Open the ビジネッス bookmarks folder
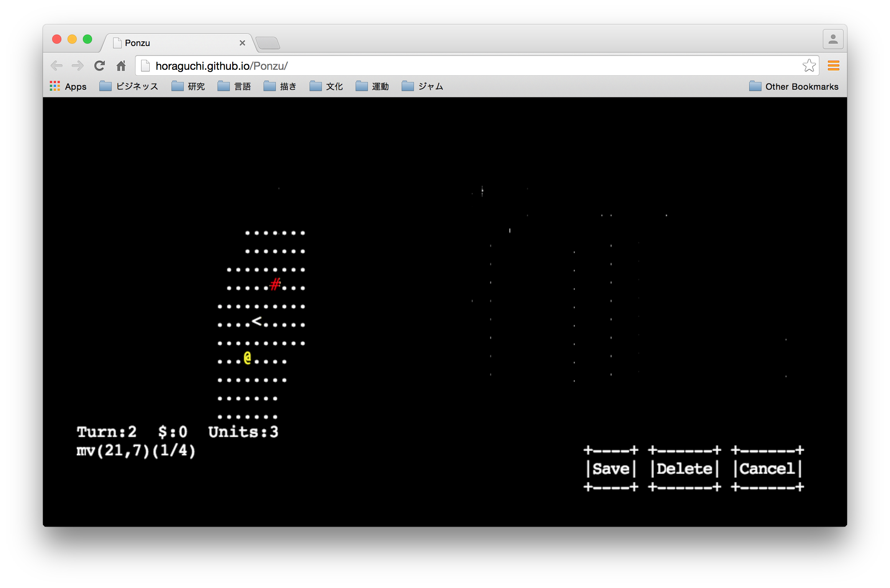 pyautogui.click(x=129, y=86)
